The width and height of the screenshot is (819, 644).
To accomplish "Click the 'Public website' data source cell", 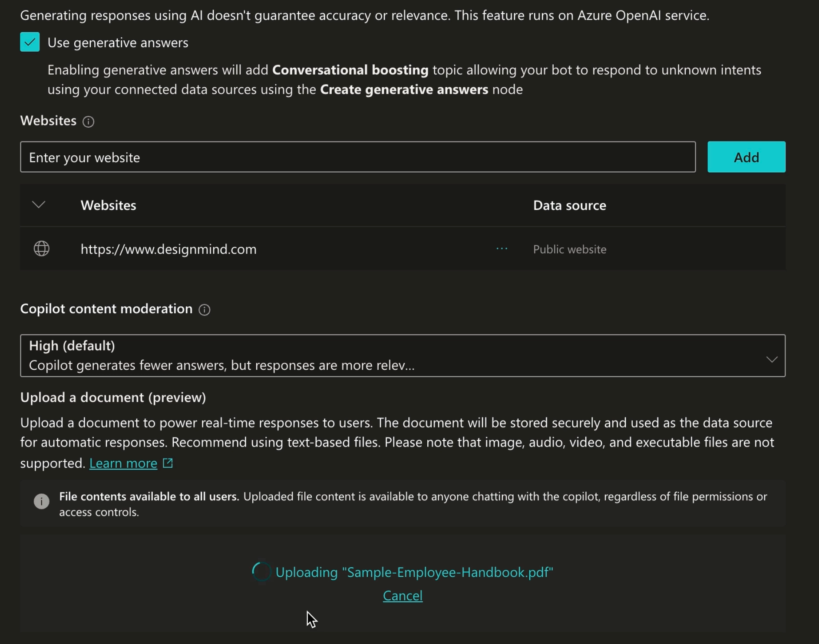I will [569, 249].
